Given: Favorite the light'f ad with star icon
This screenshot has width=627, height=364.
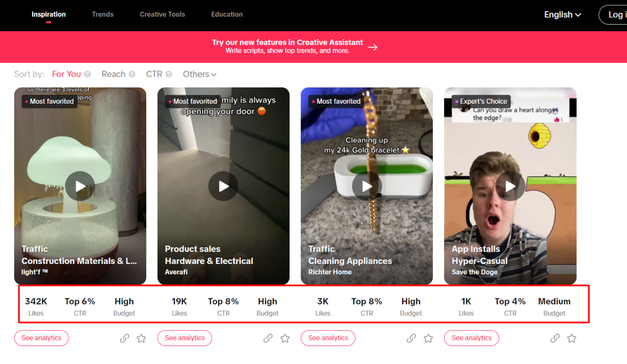Looking at the screenshot, I should pyautogui.click(x=141, y=338).
